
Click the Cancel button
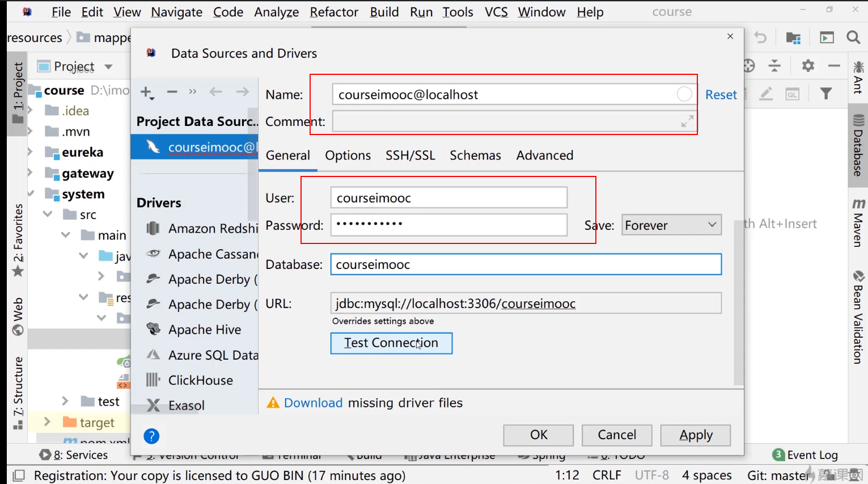(617, 435)
